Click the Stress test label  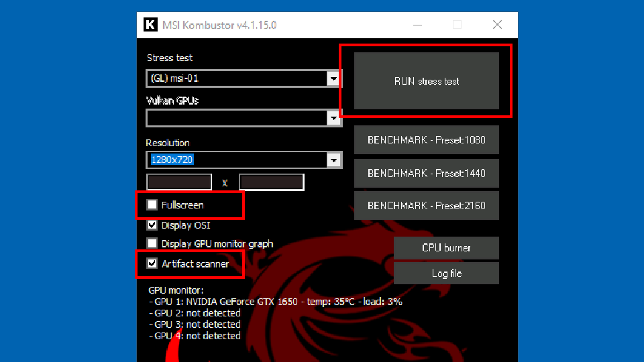click(x=170, y=58)
